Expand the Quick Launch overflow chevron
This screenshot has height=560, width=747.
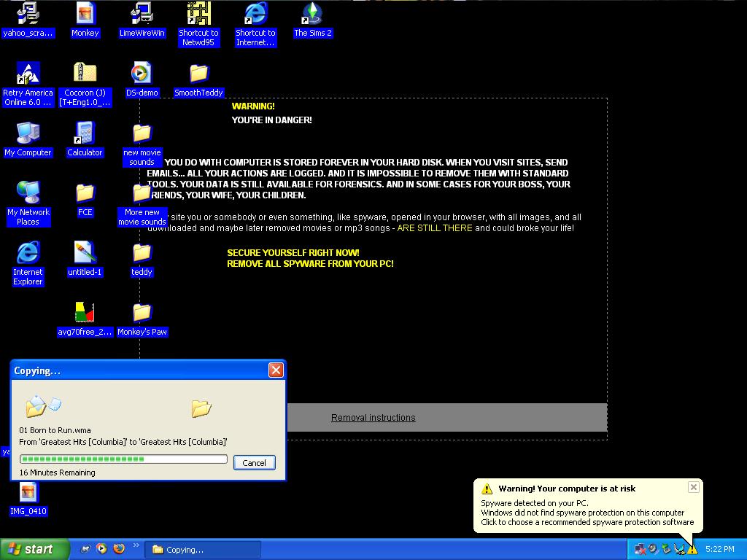(x=136, y=545)
